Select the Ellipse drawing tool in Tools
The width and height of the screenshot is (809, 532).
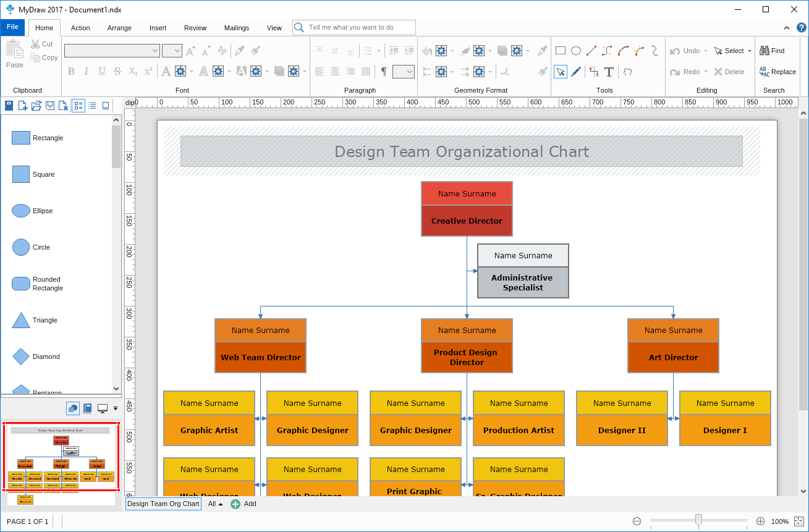coord(576,51)
